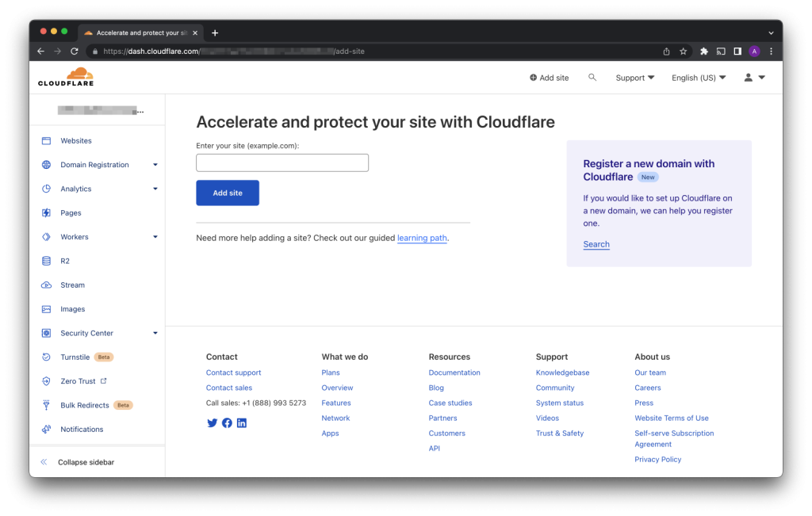
Task: Reload the page using the refresh icon
Action: point(75,52)
